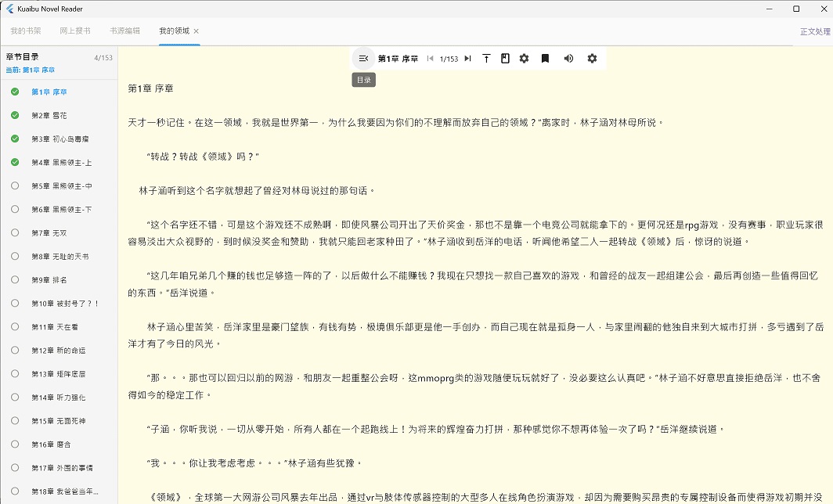The height and width of the screenshot is (504, 833).
Task: Open the gear icon right of the speaker
Action: (592, 59)
